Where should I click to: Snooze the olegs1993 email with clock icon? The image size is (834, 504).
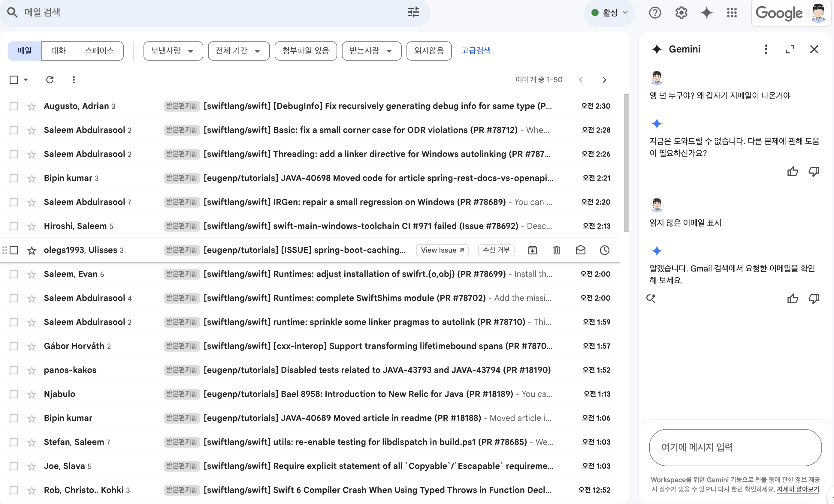click(x=605, y=250)
